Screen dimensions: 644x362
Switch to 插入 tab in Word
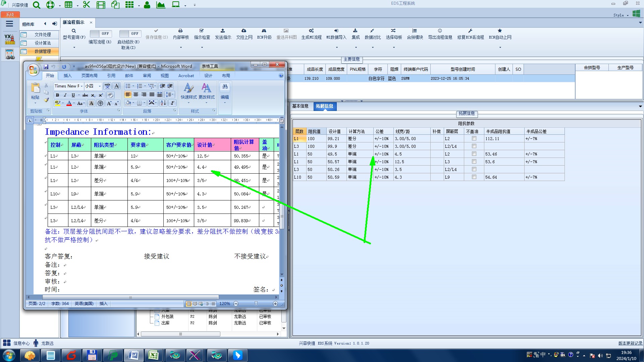(67, 76)
